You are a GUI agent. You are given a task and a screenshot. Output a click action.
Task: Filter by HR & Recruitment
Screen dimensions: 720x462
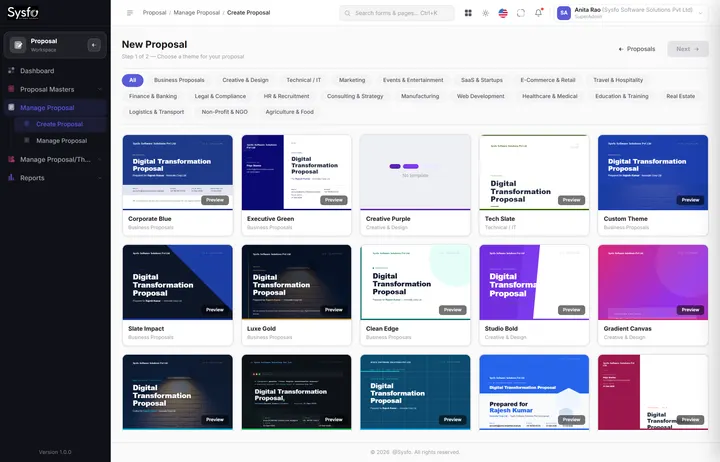[286, 96]
